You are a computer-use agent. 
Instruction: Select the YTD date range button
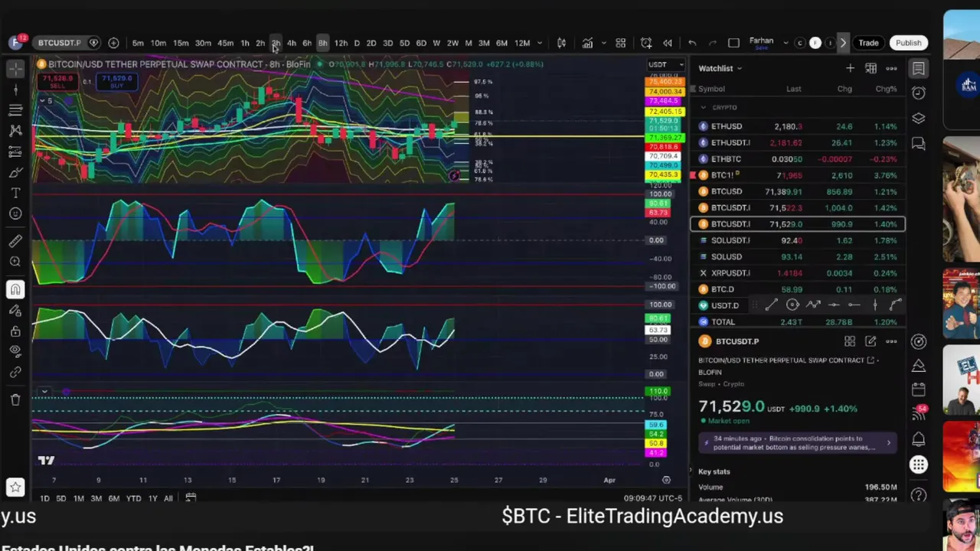pos(133,499)
